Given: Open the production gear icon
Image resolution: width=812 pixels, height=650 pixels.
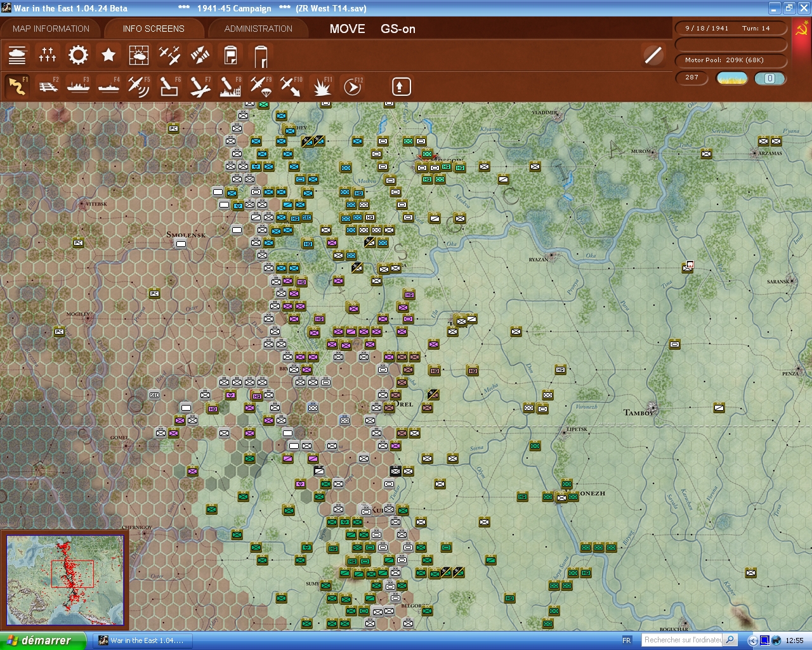Looking at the screenshot, I should (x=78, y=55).
